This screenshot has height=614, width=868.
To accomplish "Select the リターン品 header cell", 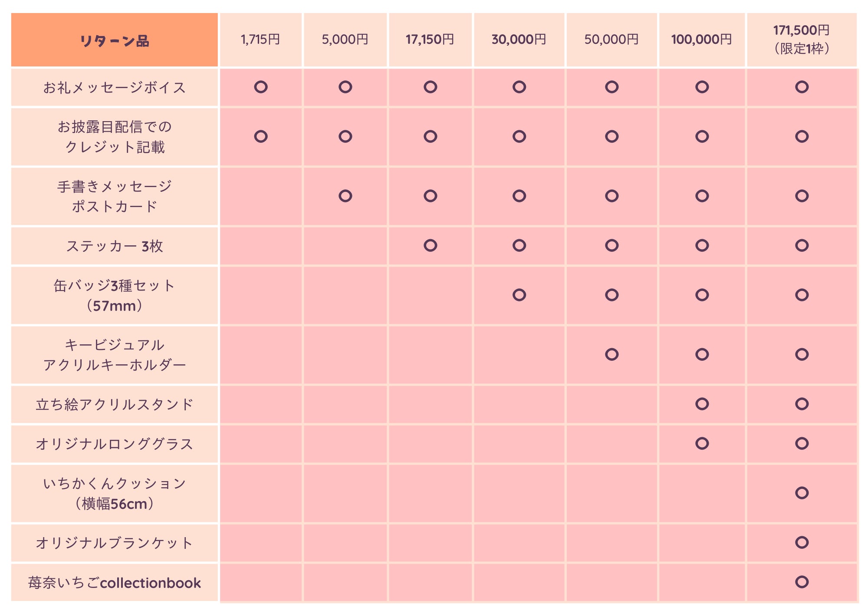I will click(x=115, y=40).
